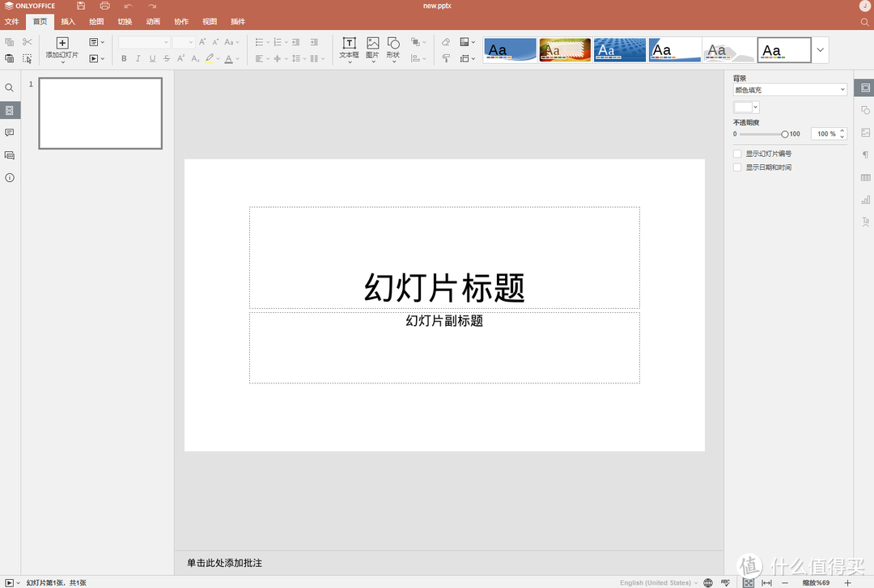Open the 图片 image insert tool
Screen dimensions: 874x588
point(372,47)
